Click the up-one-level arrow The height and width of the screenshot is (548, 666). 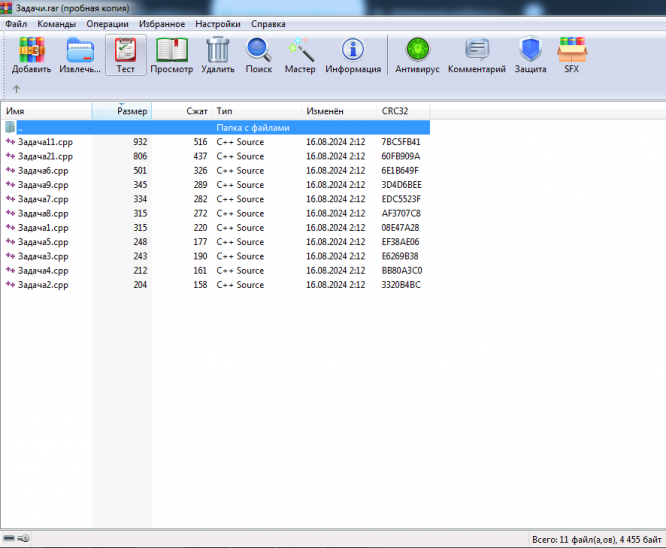(x=16, y=89)
